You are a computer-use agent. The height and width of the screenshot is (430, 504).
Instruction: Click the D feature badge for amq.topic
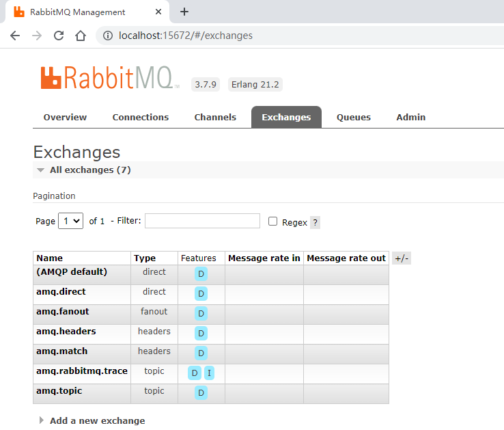[x=201, y=392]
